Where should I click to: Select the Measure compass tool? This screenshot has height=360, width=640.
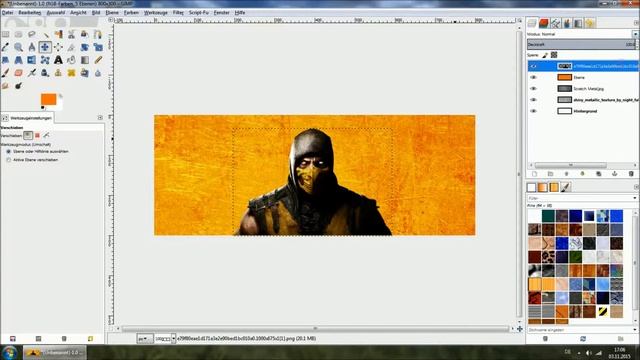pyautogui.click(x=32, y=47)
